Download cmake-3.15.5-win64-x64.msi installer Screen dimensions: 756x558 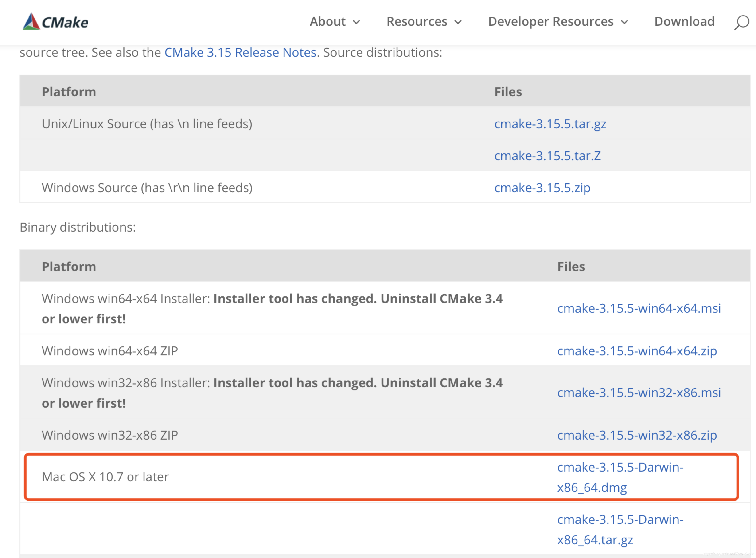639,308
